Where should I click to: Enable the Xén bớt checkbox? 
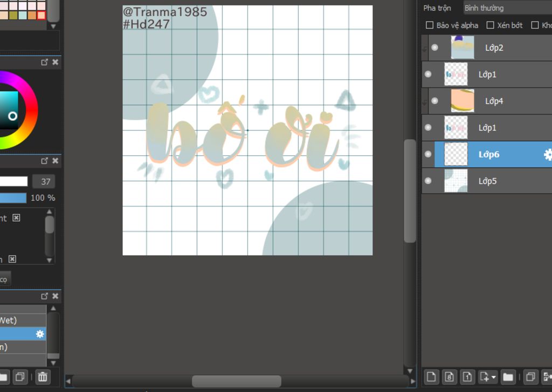tap(490, 25)
